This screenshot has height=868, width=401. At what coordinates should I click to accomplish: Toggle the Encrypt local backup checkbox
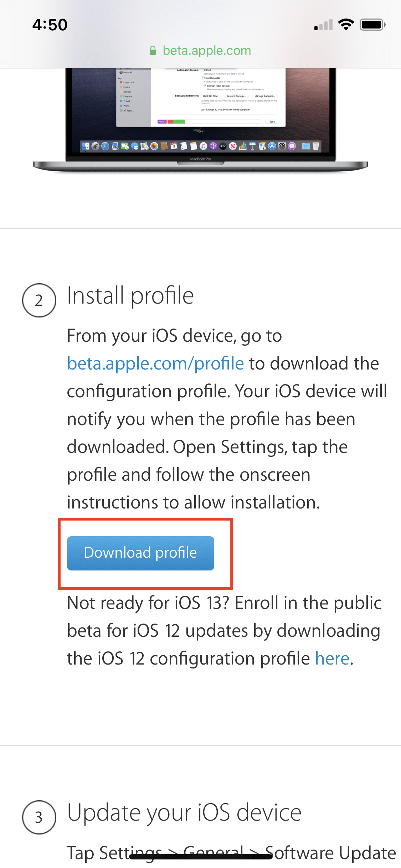point(205,86)
